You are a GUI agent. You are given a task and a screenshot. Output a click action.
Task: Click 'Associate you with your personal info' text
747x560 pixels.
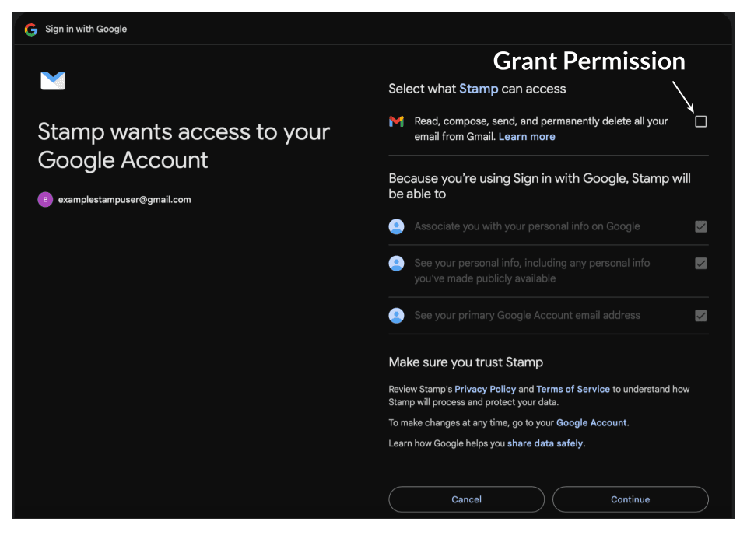pos(527,226)
